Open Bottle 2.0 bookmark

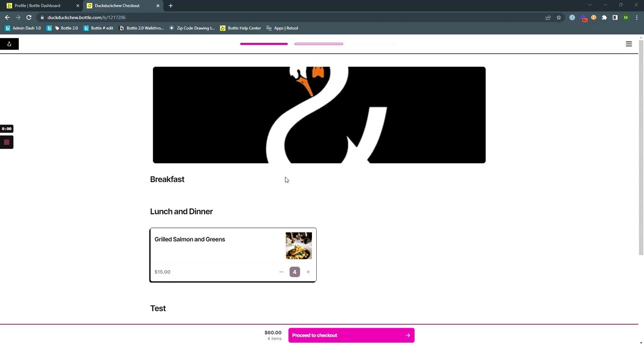point(62,28)
